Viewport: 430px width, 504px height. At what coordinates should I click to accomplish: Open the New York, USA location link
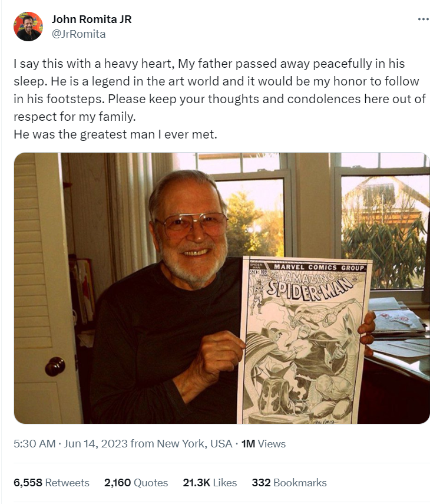(194, 443)
